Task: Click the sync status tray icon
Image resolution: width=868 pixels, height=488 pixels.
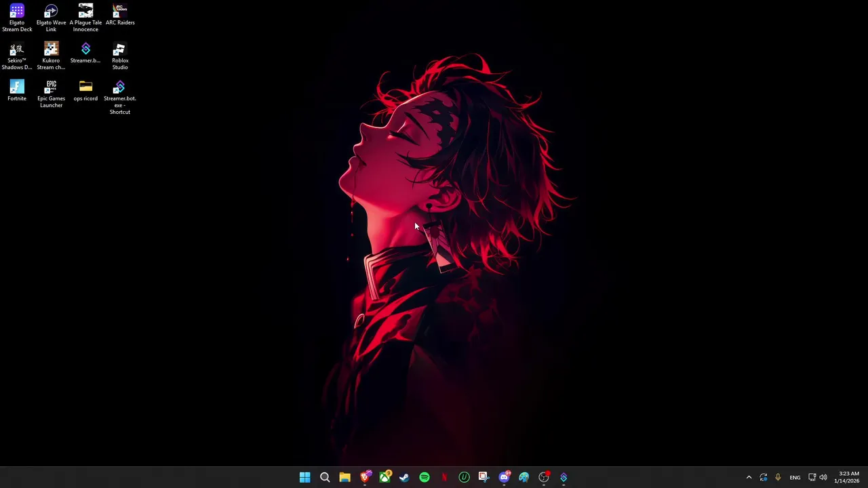Action: tap(764, 478)
